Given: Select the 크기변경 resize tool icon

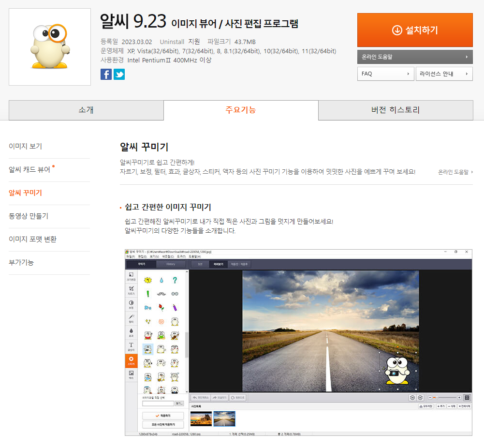Looking at the screenshot, I should click(x=131, y=276).
